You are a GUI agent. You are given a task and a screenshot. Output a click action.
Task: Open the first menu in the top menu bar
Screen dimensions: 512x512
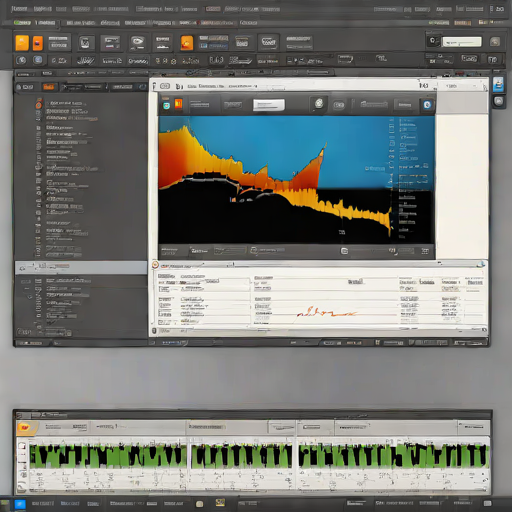click(19, 9)
